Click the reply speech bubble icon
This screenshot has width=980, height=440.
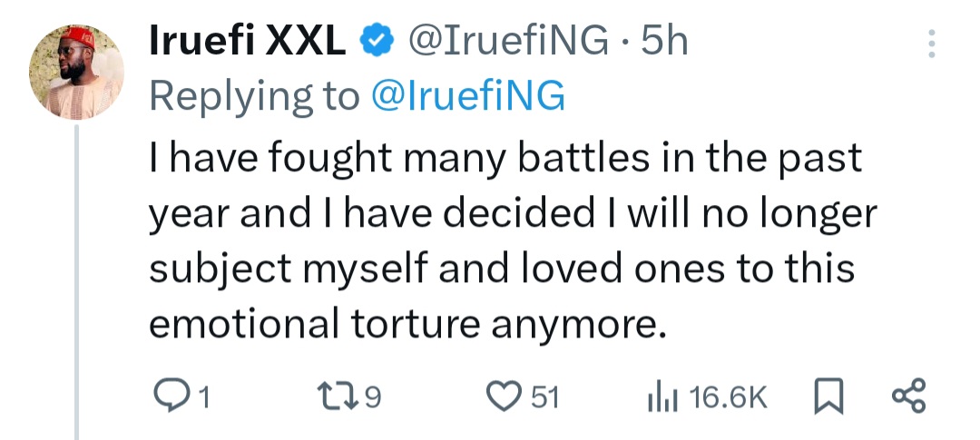[171, 396]
